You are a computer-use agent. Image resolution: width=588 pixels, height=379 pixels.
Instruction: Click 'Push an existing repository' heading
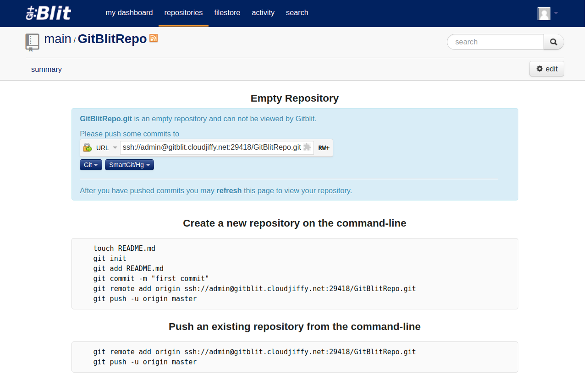tap(295, 327)
